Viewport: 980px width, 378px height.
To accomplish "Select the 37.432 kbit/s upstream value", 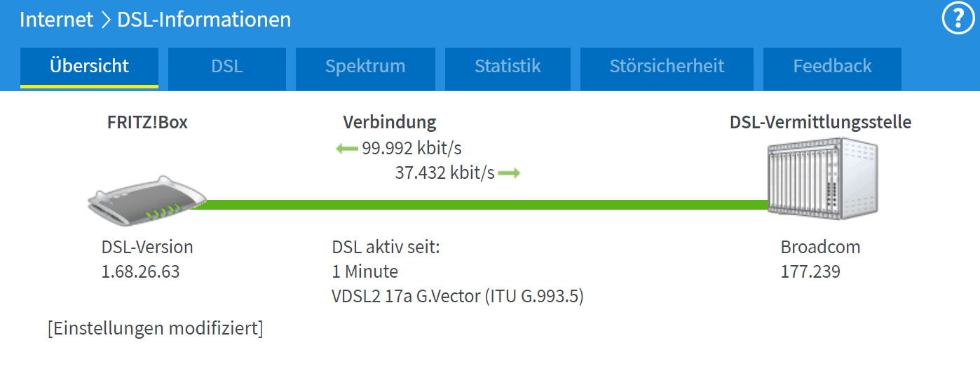I will pyautogui.click(x=444, y=173).
